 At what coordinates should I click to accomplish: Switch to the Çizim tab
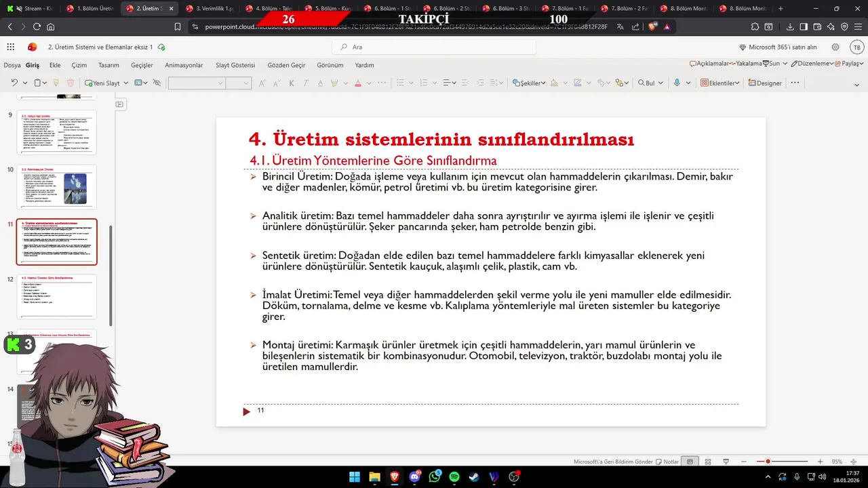pyautogui.click(x=79, y=65)
